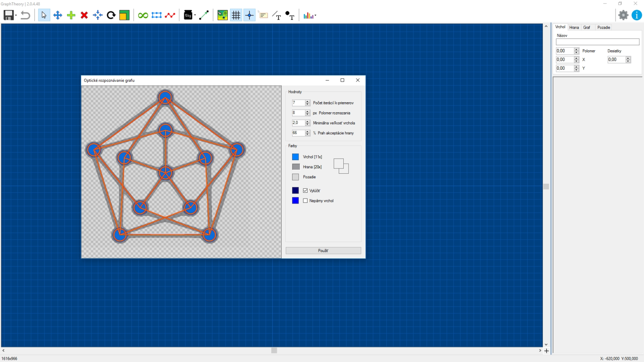Pick the dark navy Vylúčiť swatch
The image size is (644, 362).
[296, 191]
